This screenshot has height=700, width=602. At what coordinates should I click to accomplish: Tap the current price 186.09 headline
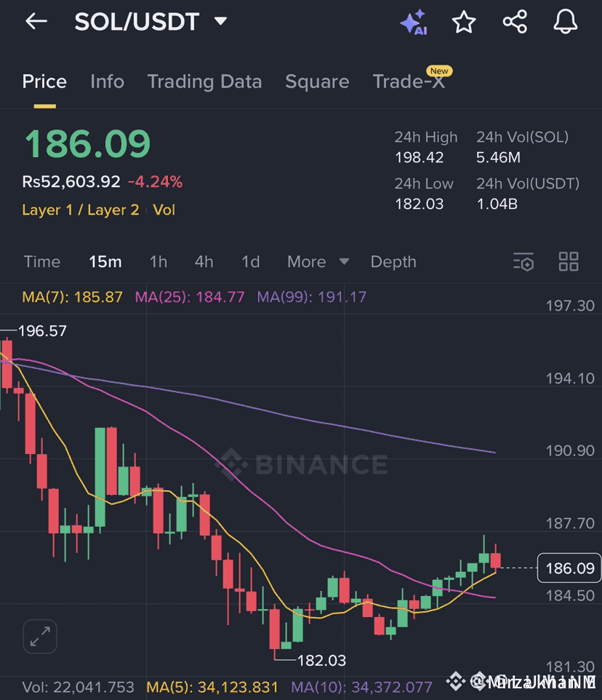(x=88, y=144)
